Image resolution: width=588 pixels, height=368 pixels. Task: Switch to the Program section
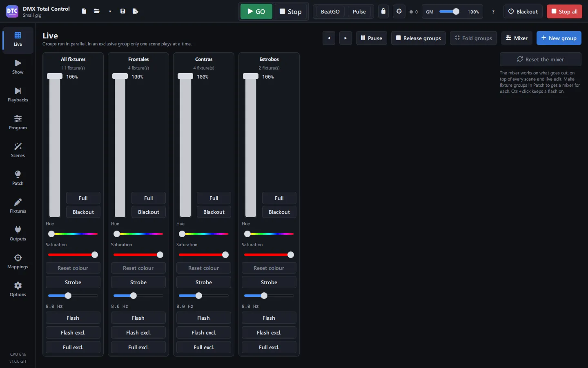18,123
